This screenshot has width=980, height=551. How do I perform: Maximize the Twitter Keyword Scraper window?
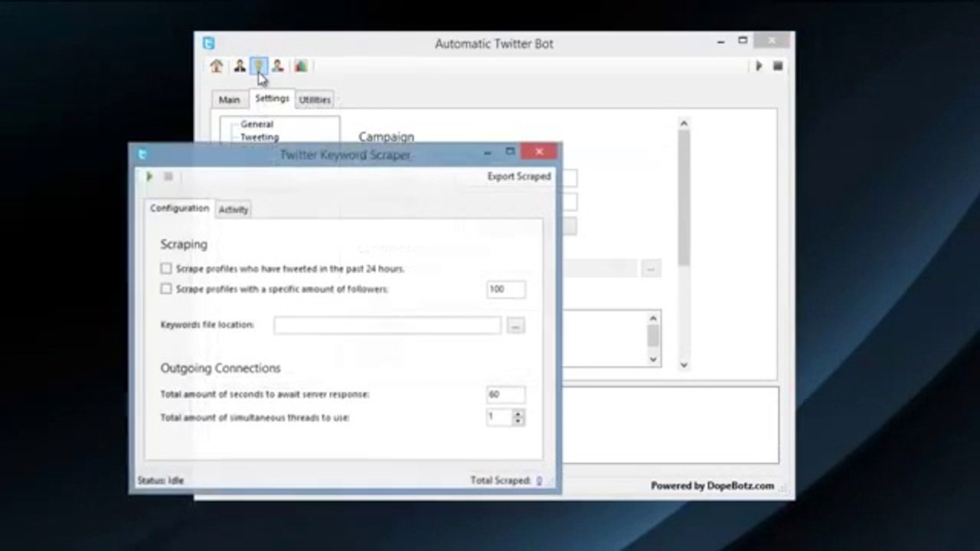click(x=510, y=152)
